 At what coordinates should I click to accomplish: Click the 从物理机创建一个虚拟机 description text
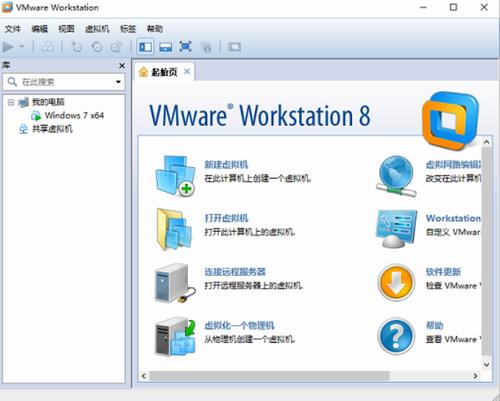tap(250, 339)
